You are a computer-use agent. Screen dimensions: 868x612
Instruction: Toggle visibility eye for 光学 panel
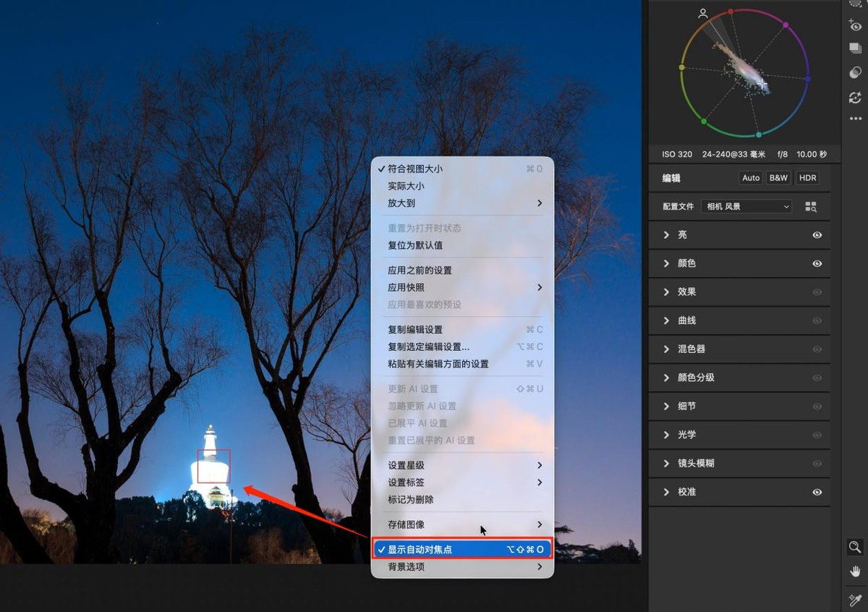point(817,435)
